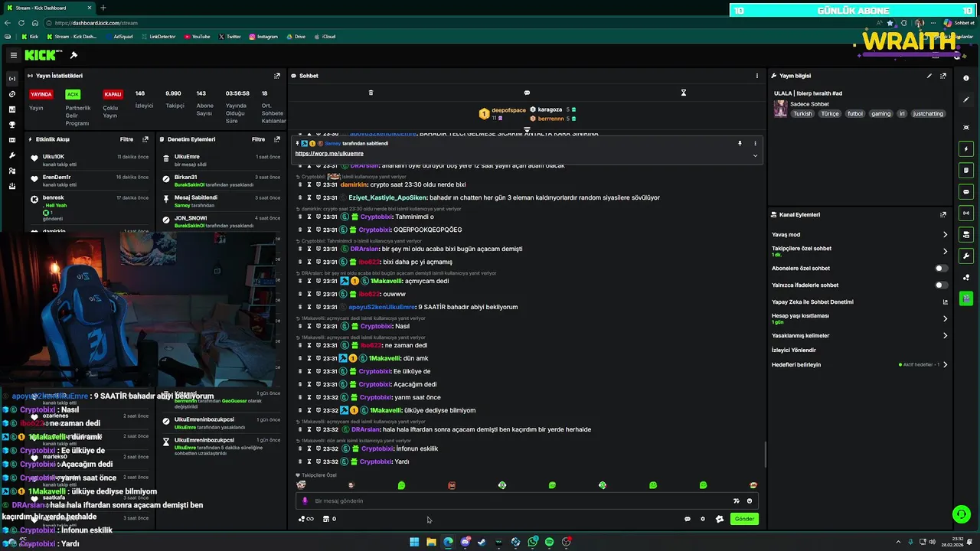The width and height of the screenshot is (980, 551).
Task: Click the chat scrollbar
Action: click(x=765, y=455)
